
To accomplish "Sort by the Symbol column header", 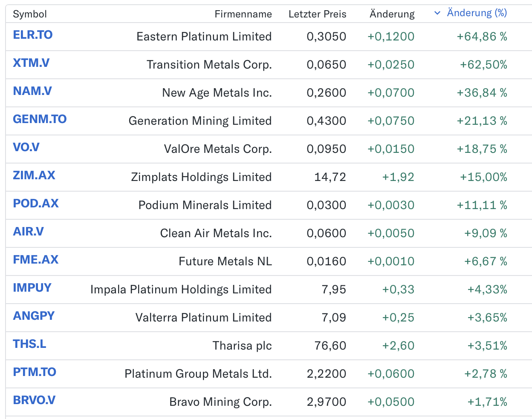I will [30, 14].
